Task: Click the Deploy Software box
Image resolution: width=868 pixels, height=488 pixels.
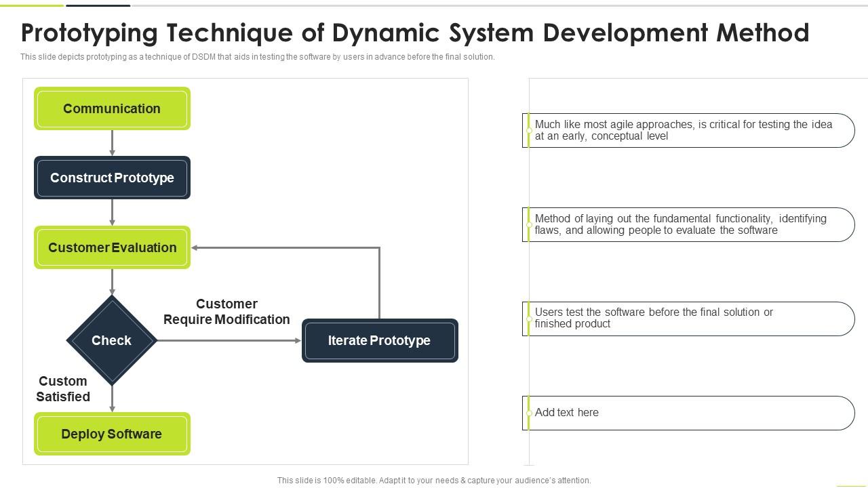Action: point(112,434)
